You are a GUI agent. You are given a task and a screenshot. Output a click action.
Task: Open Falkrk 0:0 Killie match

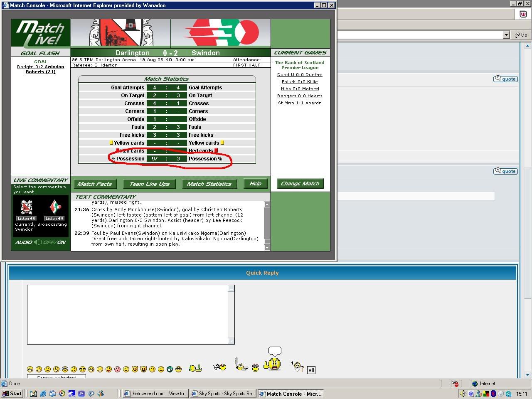click(x=300, y=82)
